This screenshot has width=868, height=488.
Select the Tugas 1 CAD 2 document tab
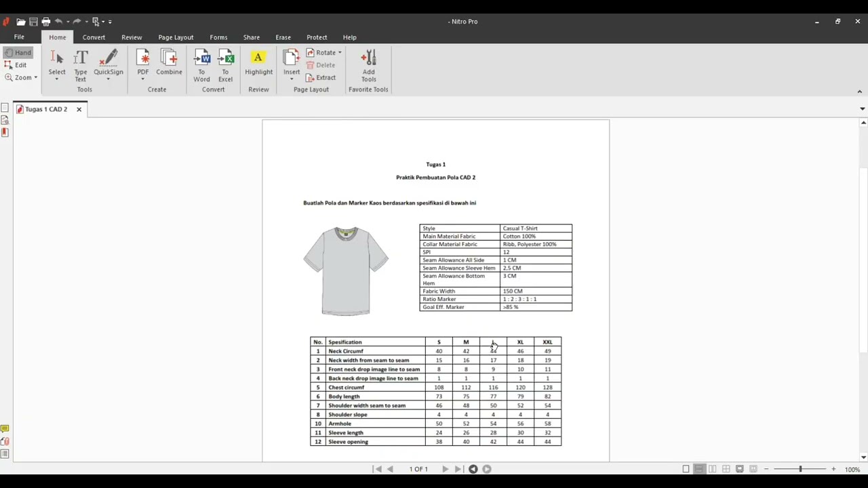coord(46,109)
